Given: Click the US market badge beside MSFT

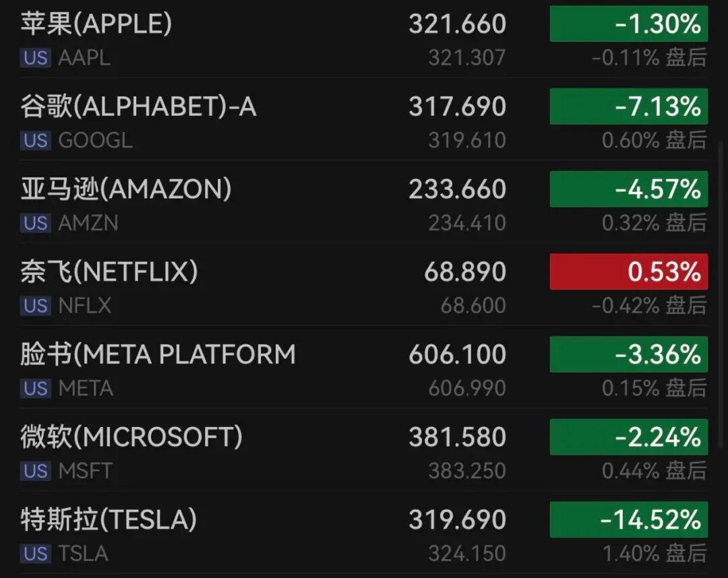Looking at the screenshot, I should point(35,471).
